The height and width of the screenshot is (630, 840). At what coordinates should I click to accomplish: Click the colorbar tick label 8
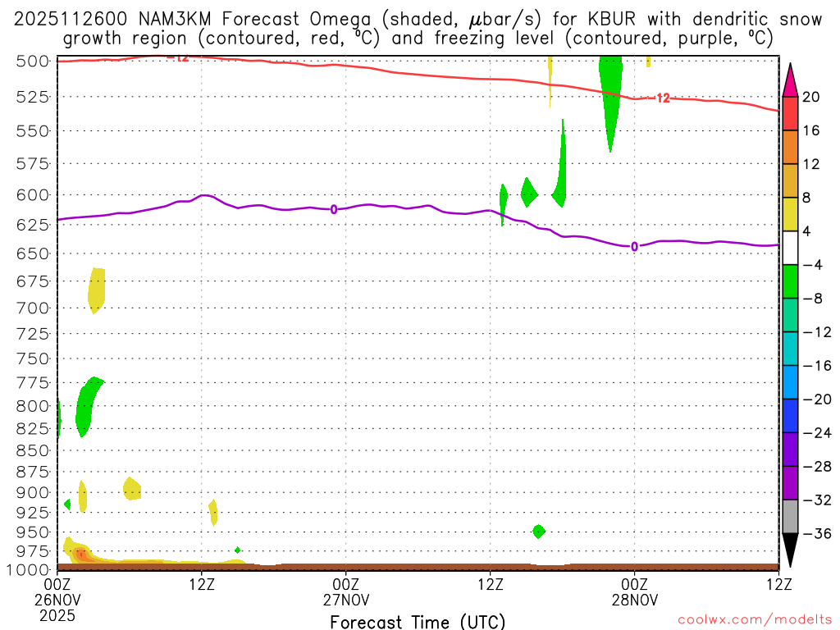pos(807,198)
